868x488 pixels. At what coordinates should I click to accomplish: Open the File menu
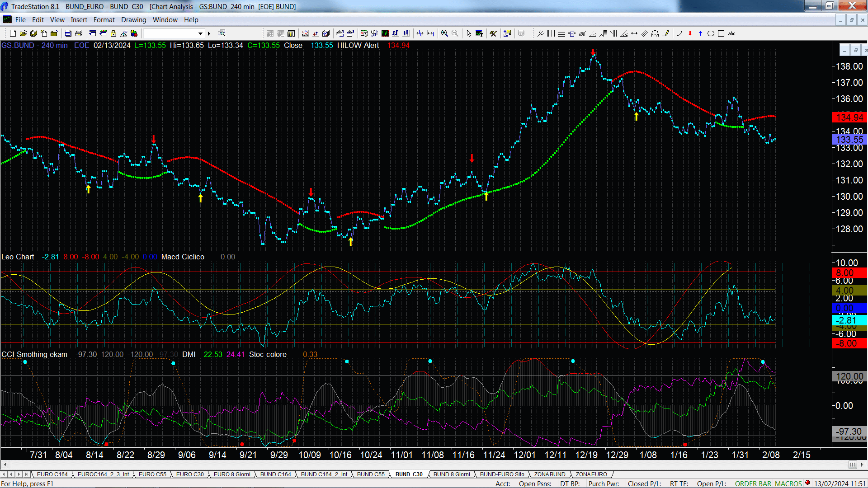(x=20, y=20)
